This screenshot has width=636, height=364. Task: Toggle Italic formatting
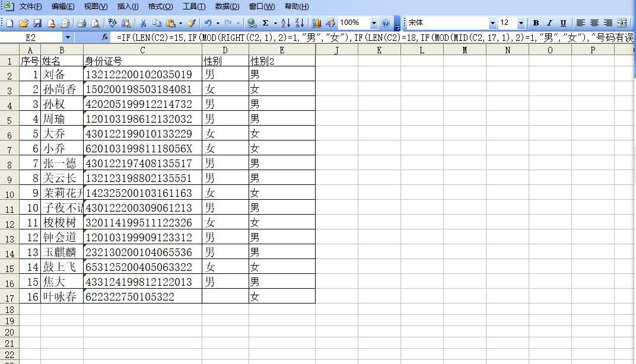tap(549, 23)
